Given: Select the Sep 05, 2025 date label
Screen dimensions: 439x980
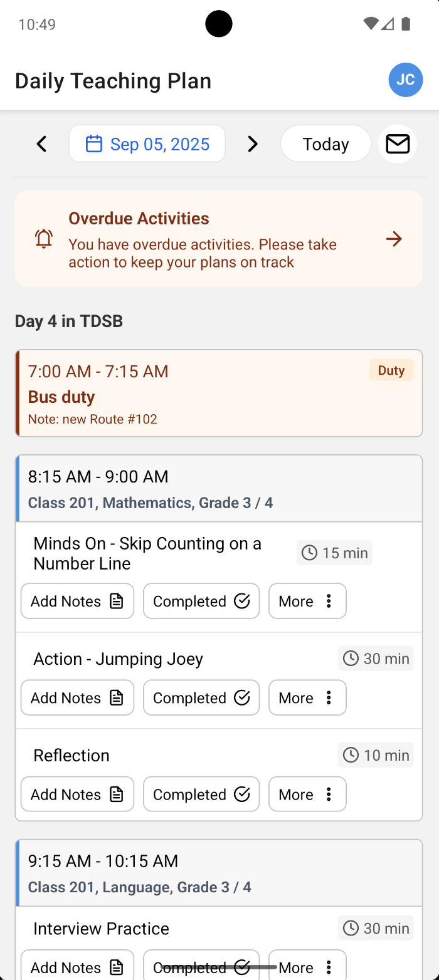Looking at the screenshot, I should (x=159, y=143).
